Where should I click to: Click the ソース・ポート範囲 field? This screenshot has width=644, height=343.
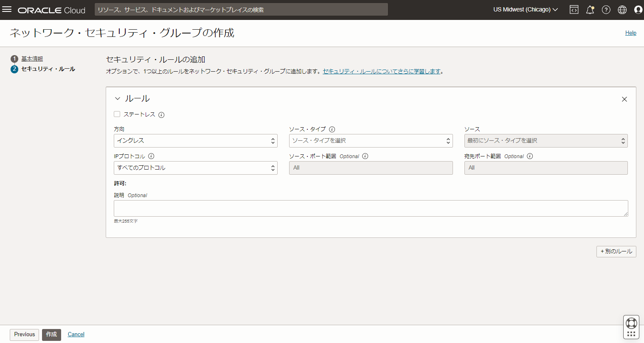pos(371,168)
